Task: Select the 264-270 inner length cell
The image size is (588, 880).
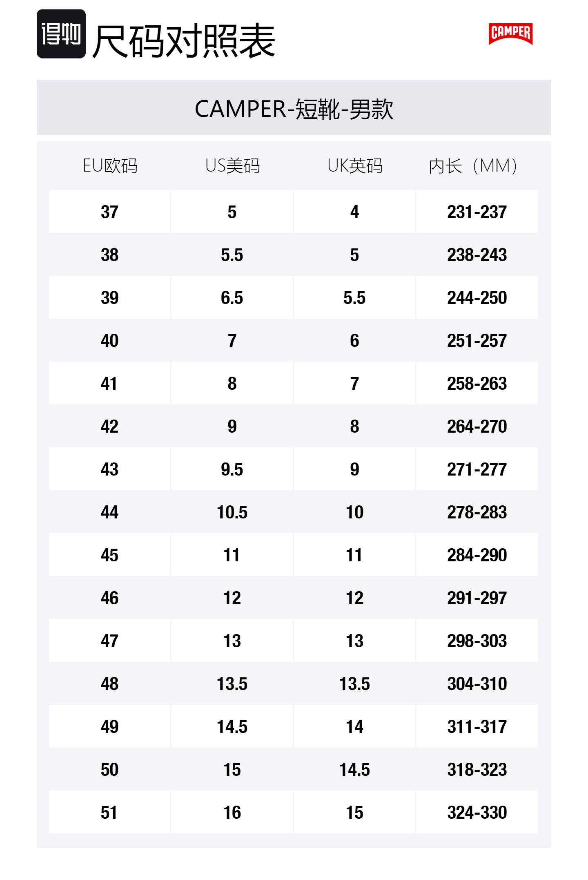Action: point(477,427)
